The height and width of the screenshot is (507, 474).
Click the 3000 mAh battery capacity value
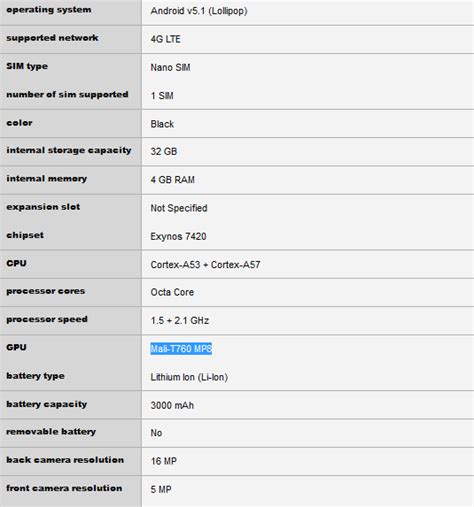[172, 405]
